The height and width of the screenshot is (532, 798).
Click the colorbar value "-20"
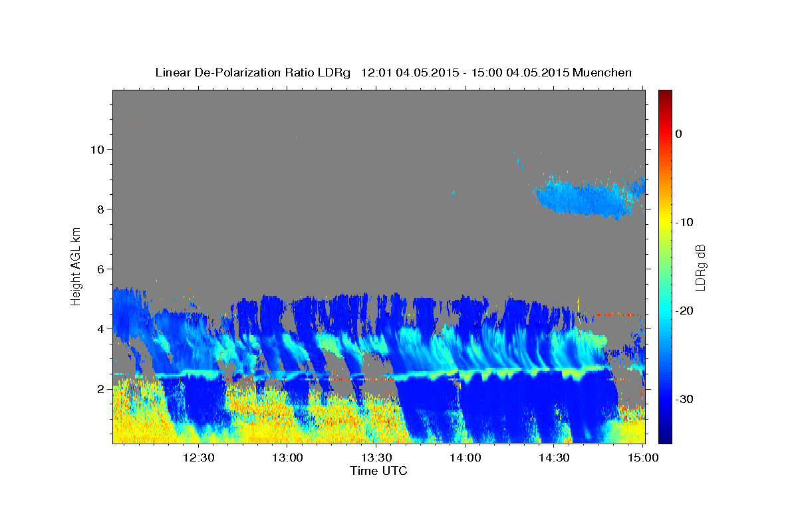click(684, 311)
